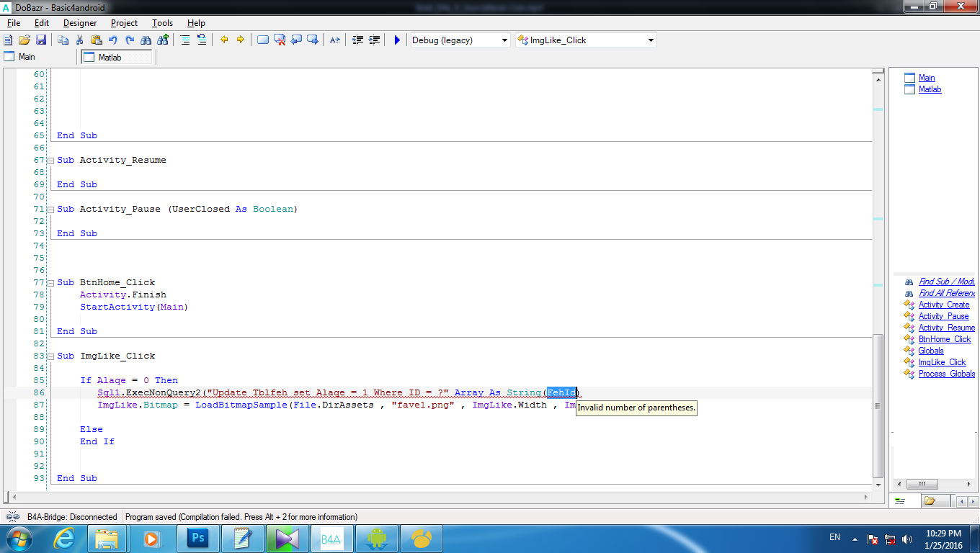Click the Find All References link
The image size is (980, 553).
point(946,293)
